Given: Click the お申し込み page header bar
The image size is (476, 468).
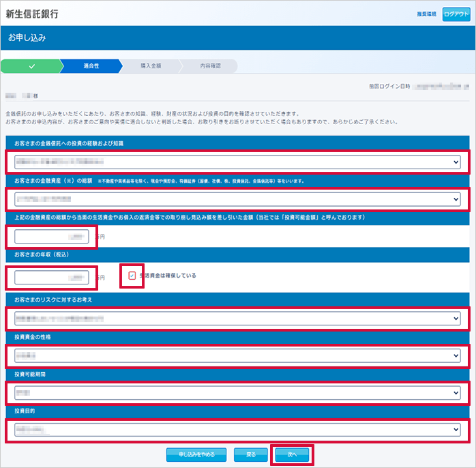Looking at the screenshot, I should coord(237,38).
